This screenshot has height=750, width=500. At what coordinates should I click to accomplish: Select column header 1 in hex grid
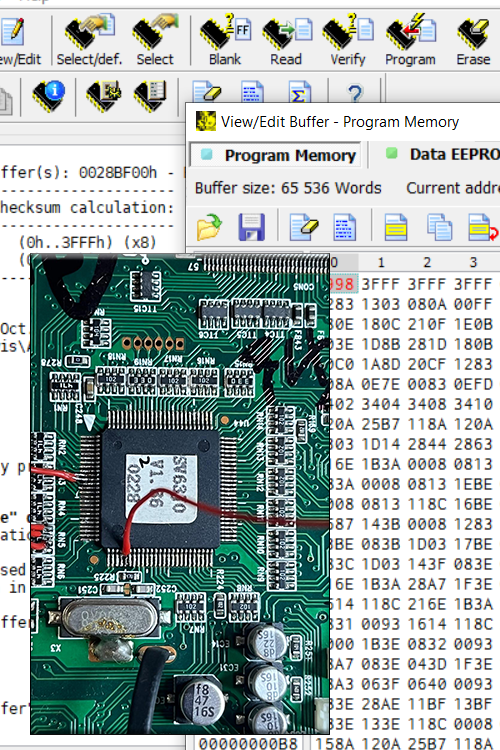pyautogui.click(x=381, y=262)
